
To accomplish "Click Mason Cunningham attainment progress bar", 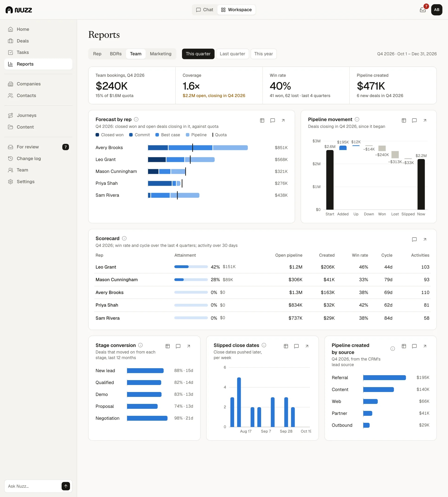I will pos(191,280).
